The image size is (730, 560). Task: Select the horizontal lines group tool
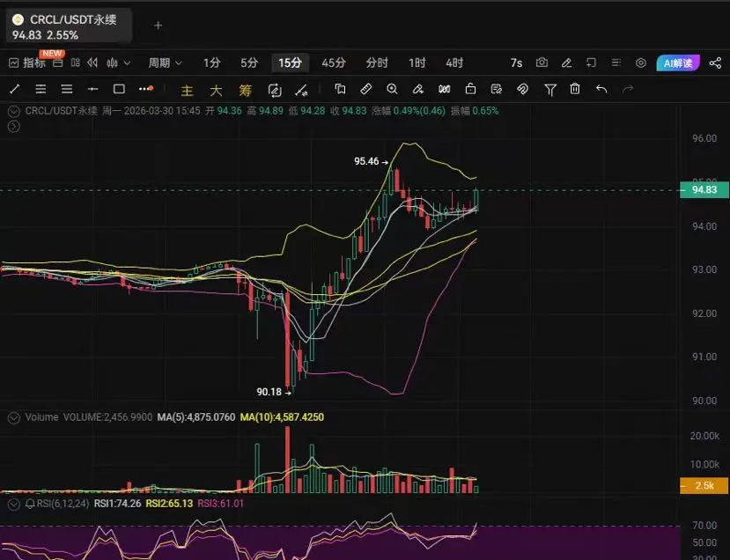point(67,88)
